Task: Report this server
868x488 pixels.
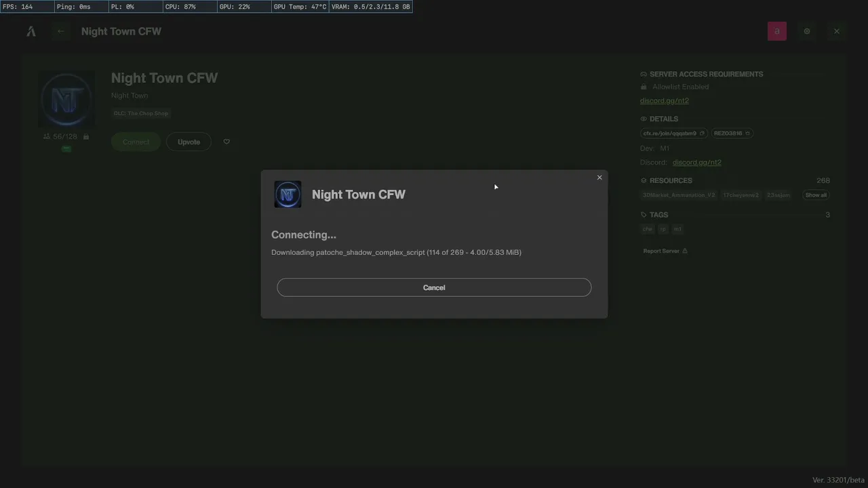Action: 665,251
